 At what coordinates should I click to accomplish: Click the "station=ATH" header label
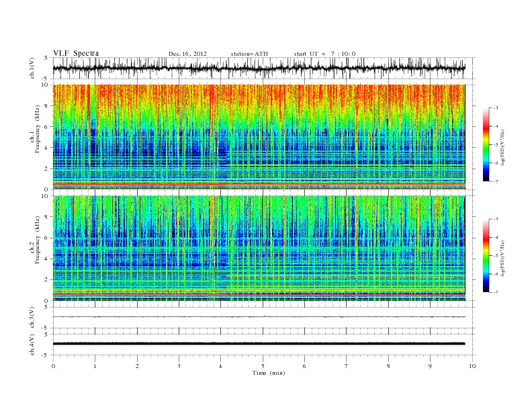(x=249, y=54)
